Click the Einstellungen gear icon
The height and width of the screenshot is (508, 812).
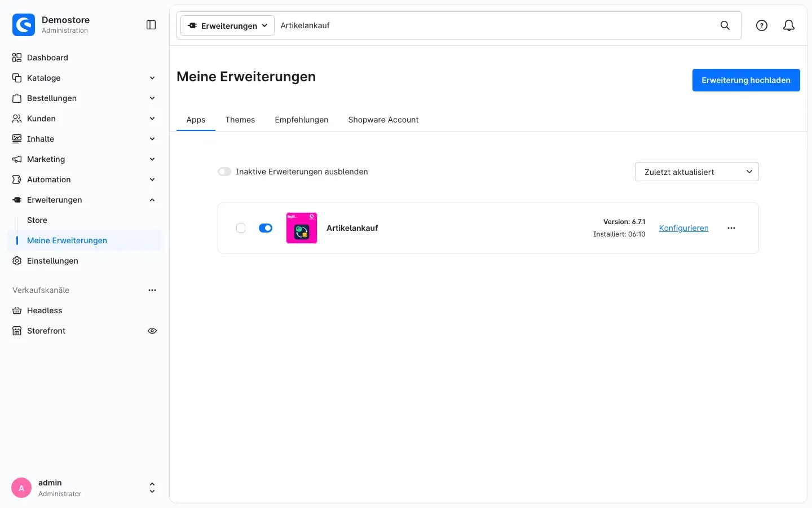pyautogui.click(x=17, y=261)
